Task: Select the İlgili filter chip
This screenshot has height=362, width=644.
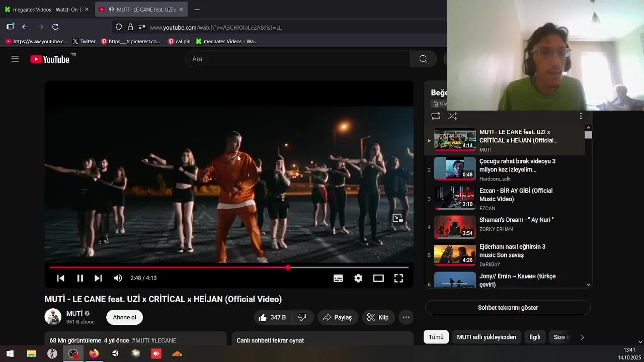Action: pyautogui.click(x=535, y=337)
